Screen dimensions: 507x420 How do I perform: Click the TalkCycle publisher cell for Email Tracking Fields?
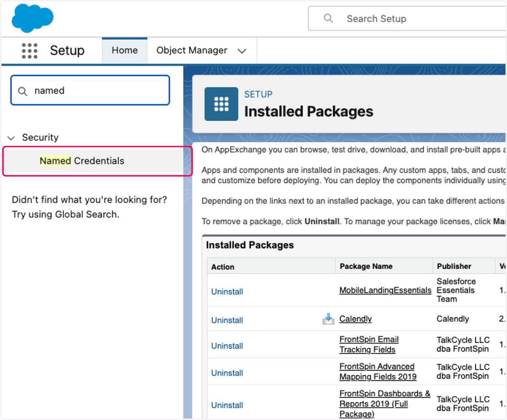463,344
